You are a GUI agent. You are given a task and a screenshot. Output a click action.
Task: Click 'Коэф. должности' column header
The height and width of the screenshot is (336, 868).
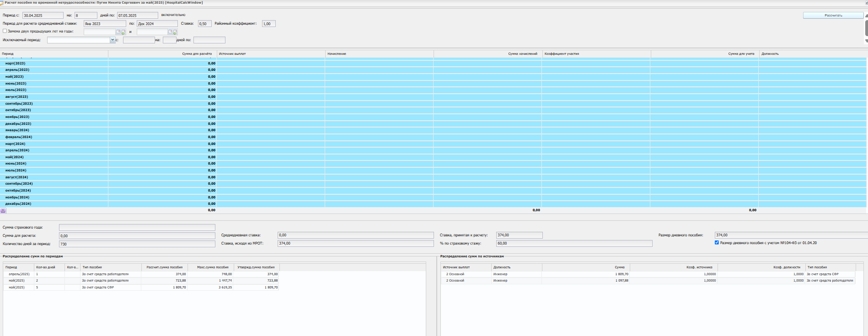click(761, 267)
